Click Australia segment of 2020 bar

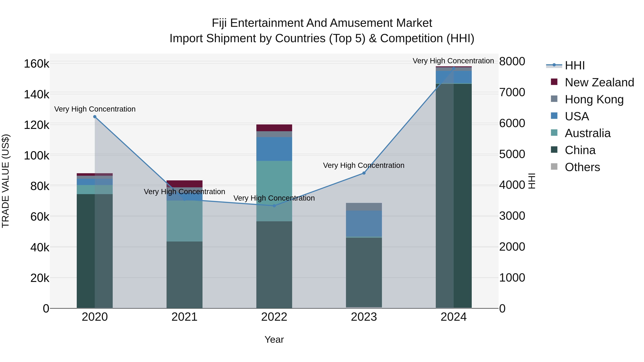[x=95, y=190]
